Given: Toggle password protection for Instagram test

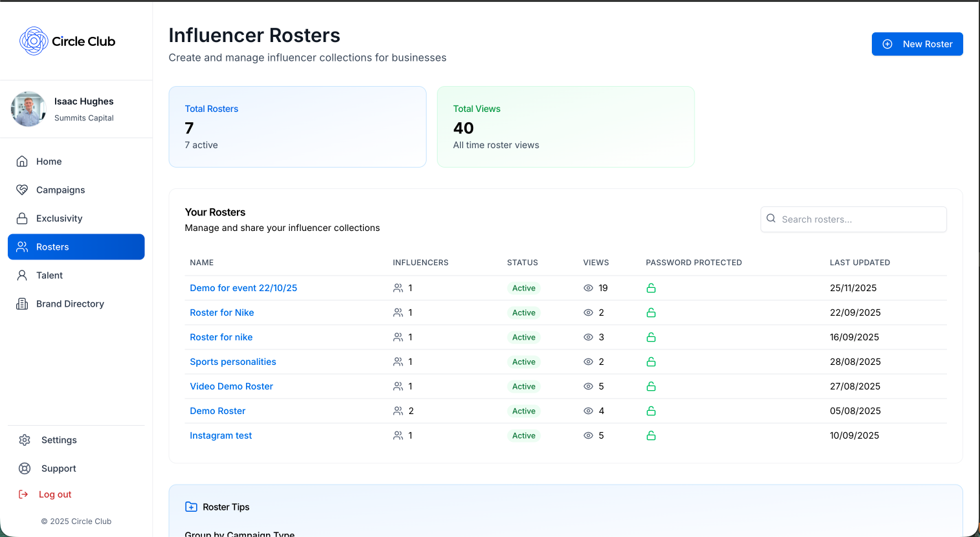Looking at the screenshot, I should tap(651, 435).
